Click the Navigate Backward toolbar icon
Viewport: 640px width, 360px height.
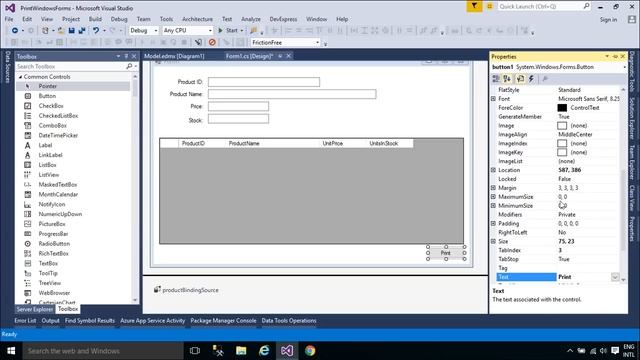pos(15,31)
